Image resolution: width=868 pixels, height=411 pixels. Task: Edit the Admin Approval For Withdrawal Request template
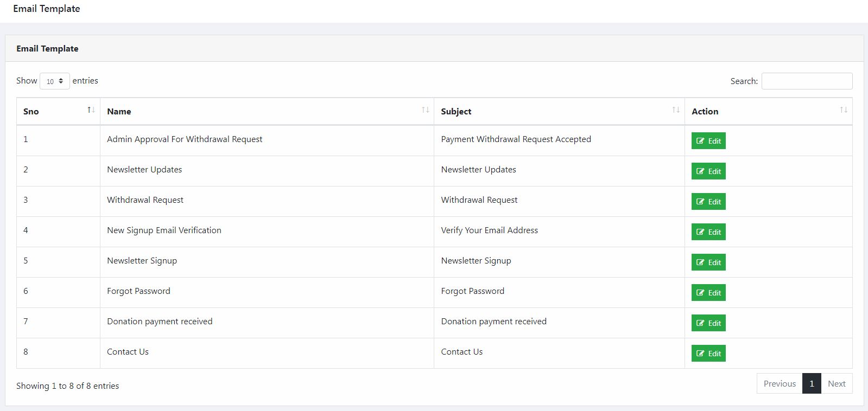[708, 141]
